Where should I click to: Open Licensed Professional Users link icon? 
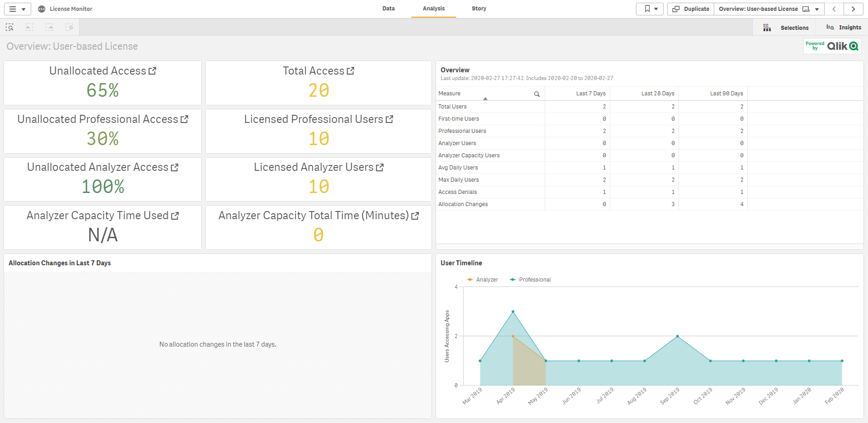pyautogui.click(x=389, y=119)
